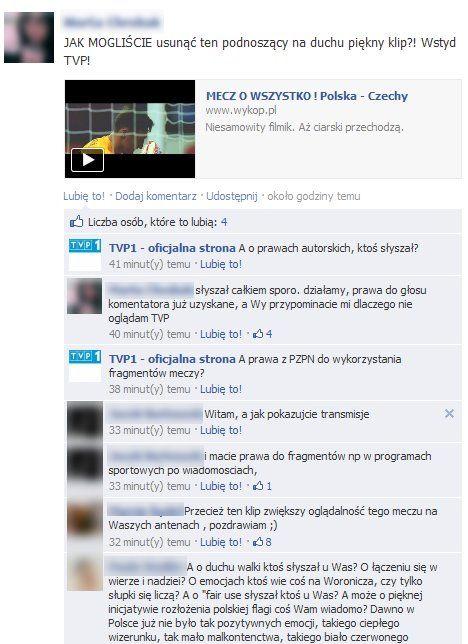Click the thumbs-up count 1 on the 33-minute comment
Image resolution: width=468 pixels, height=644 pixels.
(x=263, y=486)
